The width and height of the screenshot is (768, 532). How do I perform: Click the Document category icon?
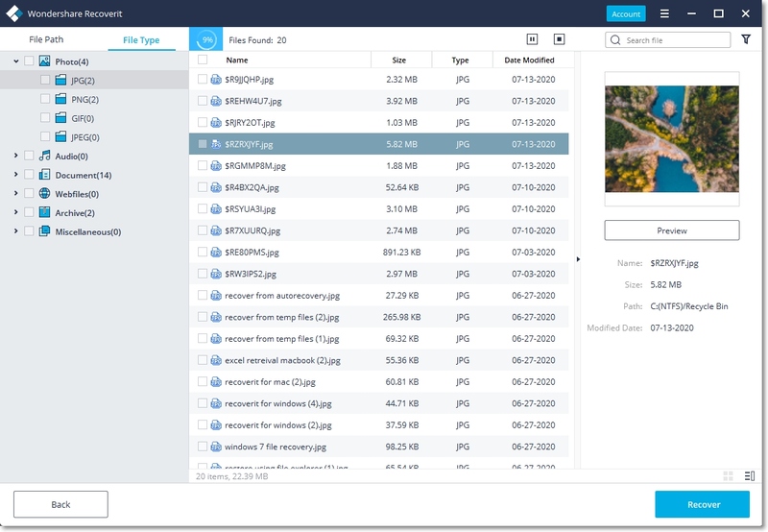[44, 175]
